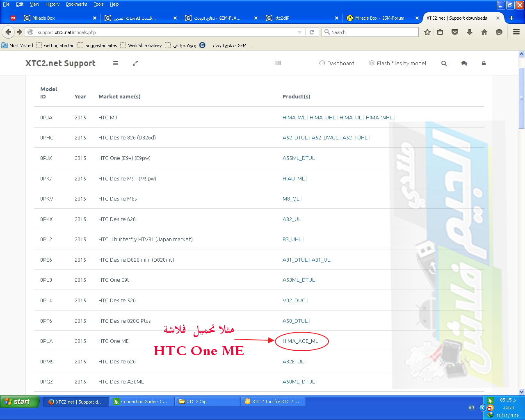
Task: Open the HIAU_ML product link
Action: [x=294, y=179]
